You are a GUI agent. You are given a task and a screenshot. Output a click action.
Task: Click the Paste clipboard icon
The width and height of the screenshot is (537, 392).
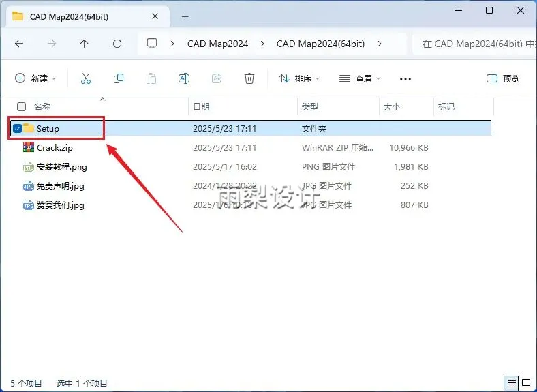(x=151, y=78)
